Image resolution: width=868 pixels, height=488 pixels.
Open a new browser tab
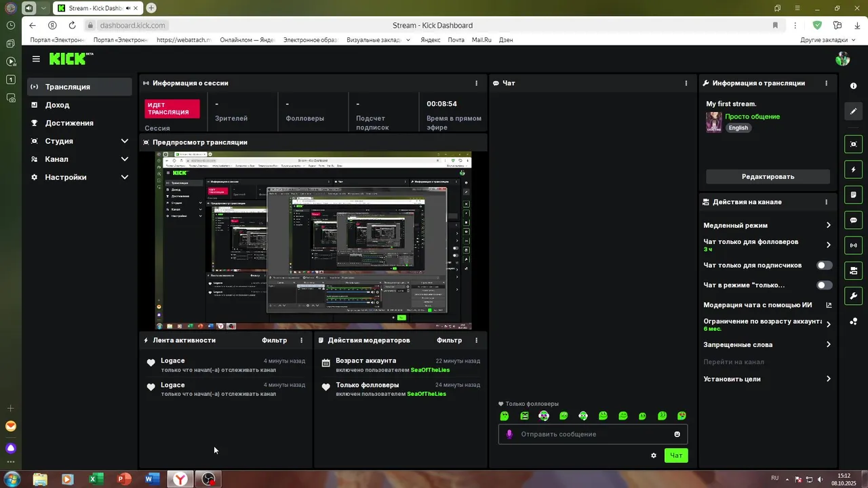[x=151, y=8]
